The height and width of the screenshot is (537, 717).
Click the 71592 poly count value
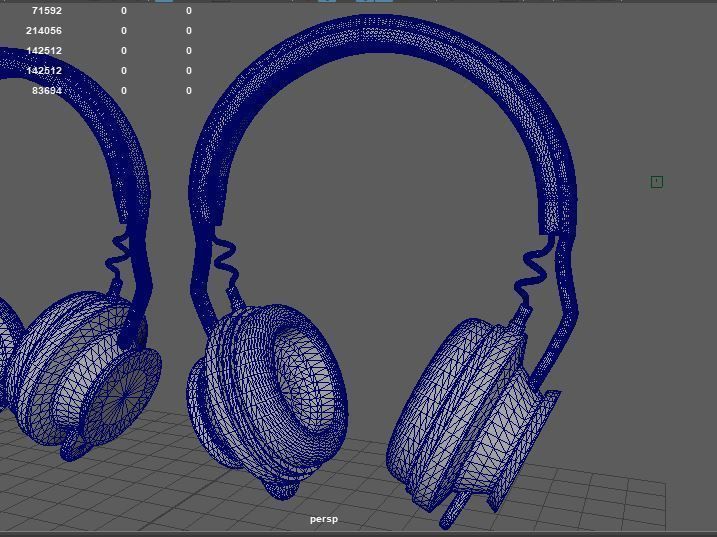pos(47,11)
